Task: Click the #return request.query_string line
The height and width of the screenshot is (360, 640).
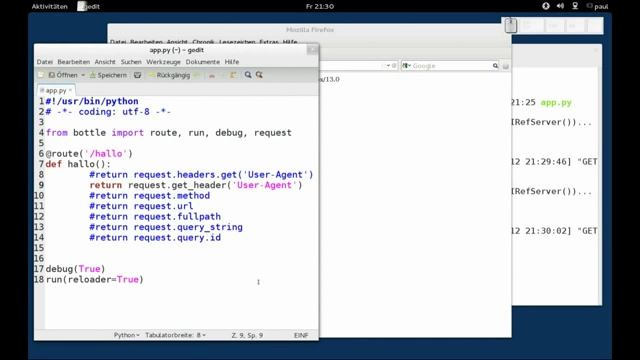Action: (166, 227)
